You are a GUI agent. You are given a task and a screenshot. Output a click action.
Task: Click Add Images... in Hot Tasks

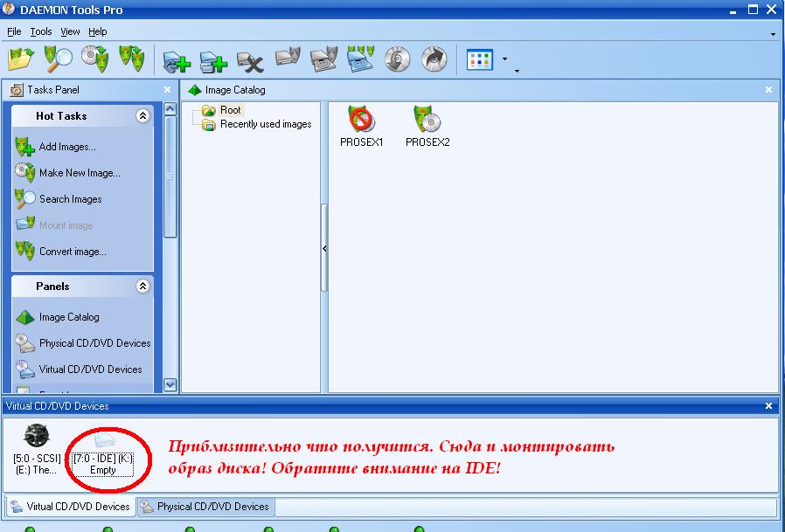pyautogui.click(x=67, y=147)
